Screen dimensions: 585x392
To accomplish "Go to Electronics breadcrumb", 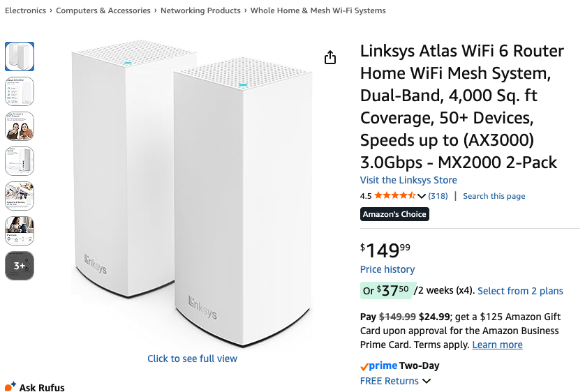I will pyautogui.click(x=25, y=10).
